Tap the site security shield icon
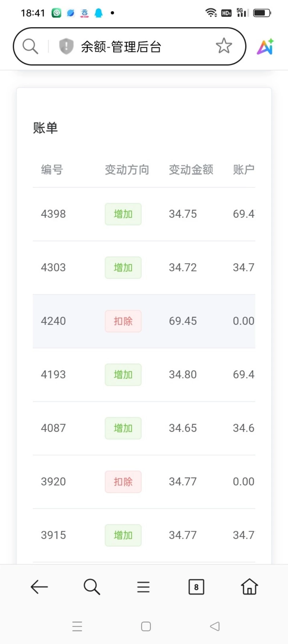Screen dimensions: 288x644 coord(66,46)
